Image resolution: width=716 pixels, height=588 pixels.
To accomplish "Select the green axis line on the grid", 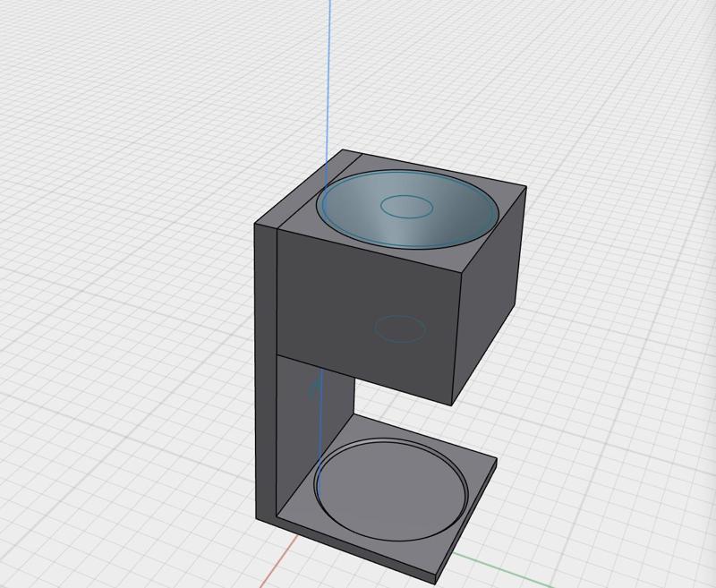I will click(502, 571).
